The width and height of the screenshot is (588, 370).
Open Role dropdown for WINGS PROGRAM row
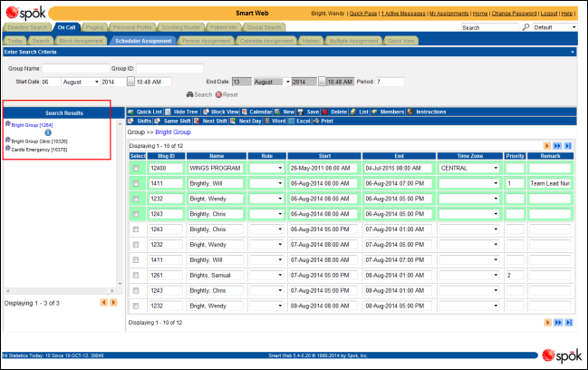(266, 168)
